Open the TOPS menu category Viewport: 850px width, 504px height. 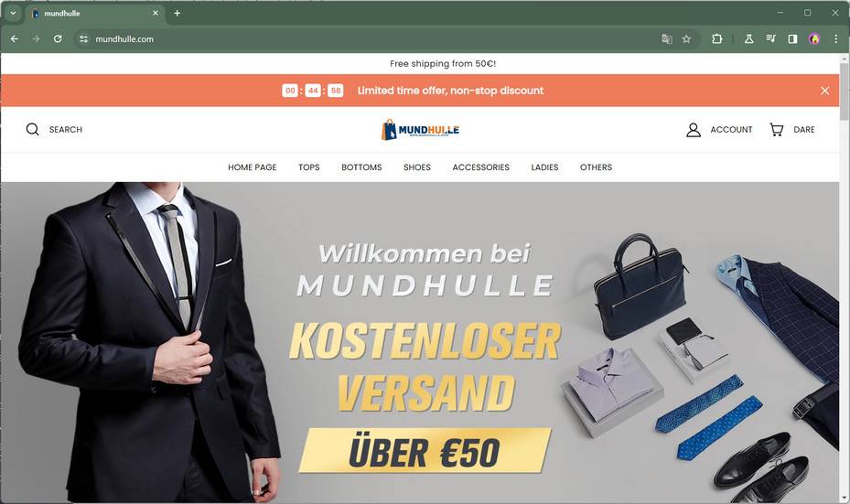pos(309,167)
